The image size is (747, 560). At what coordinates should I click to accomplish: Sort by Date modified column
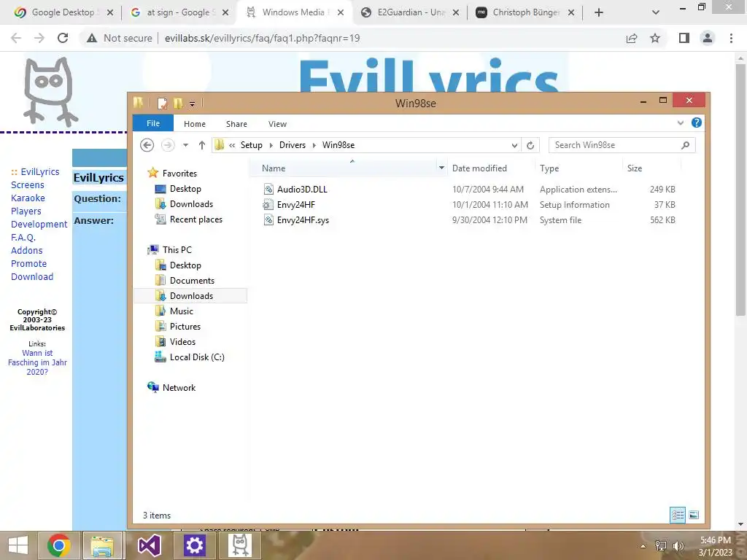click(479, 168)
